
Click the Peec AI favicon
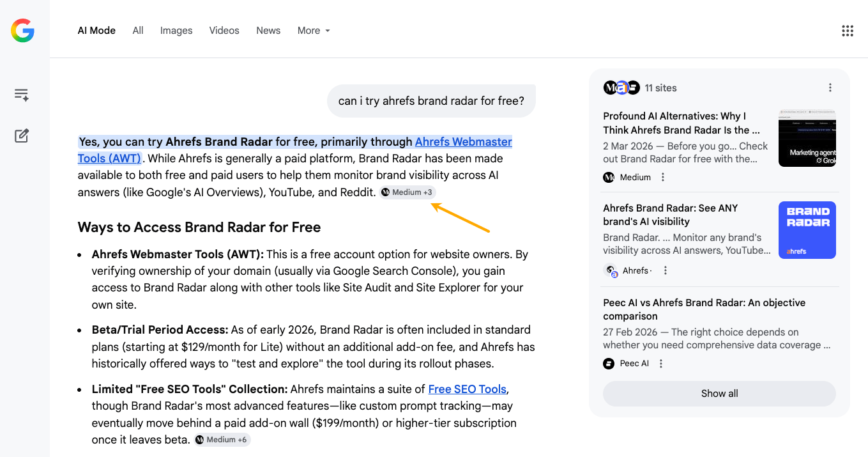608,363
